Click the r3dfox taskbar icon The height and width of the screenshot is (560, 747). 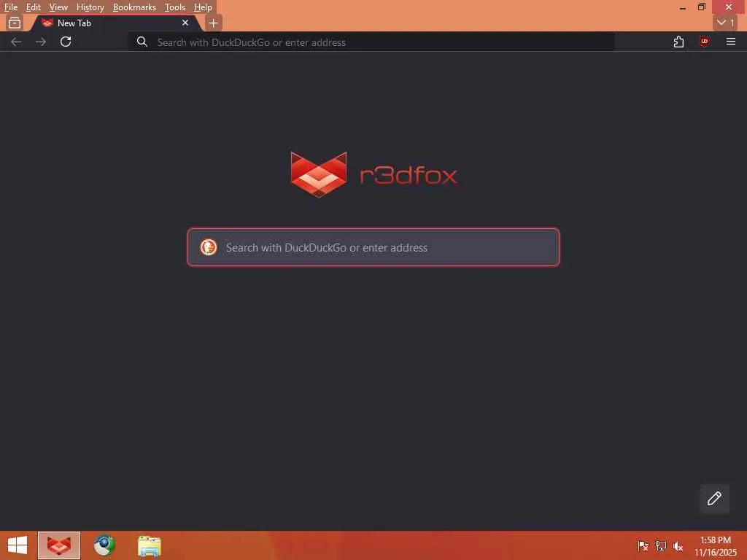coord(59,545)
